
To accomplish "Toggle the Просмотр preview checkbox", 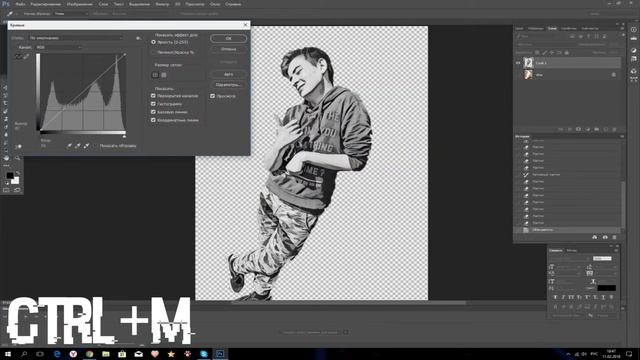I will [213, 96].
